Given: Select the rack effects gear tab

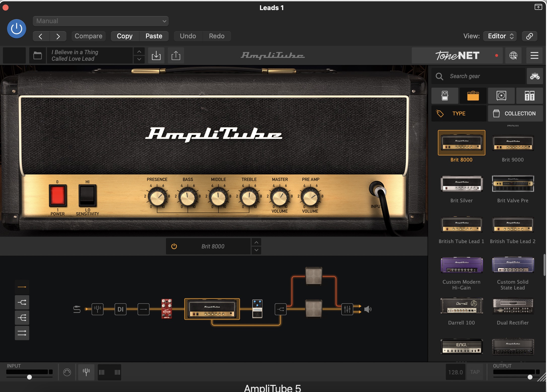Looking at the screenshot, I should click(x=530, y=96).
